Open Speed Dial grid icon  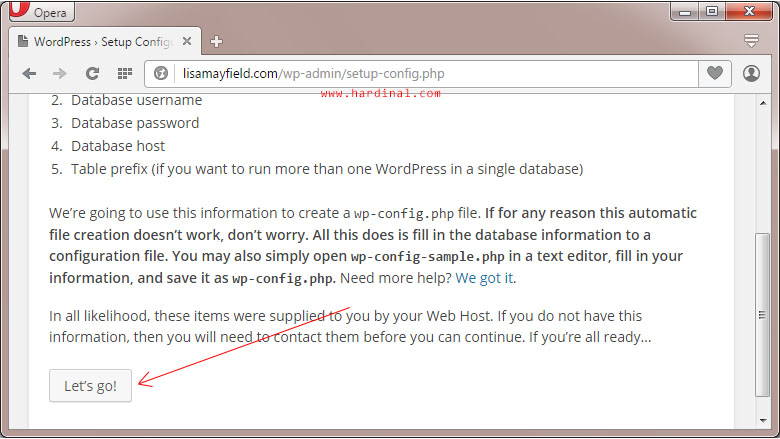tap(124, 74)
